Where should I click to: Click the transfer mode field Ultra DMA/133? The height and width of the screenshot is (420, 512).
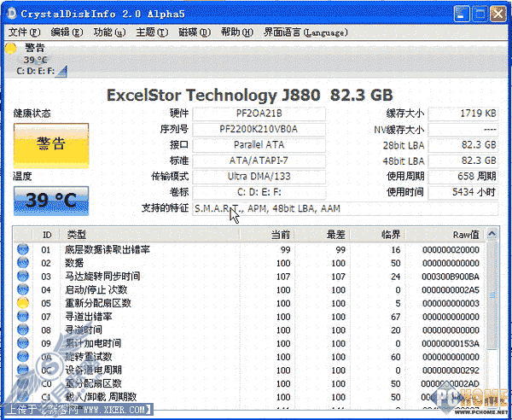click(x=259, y=177)
